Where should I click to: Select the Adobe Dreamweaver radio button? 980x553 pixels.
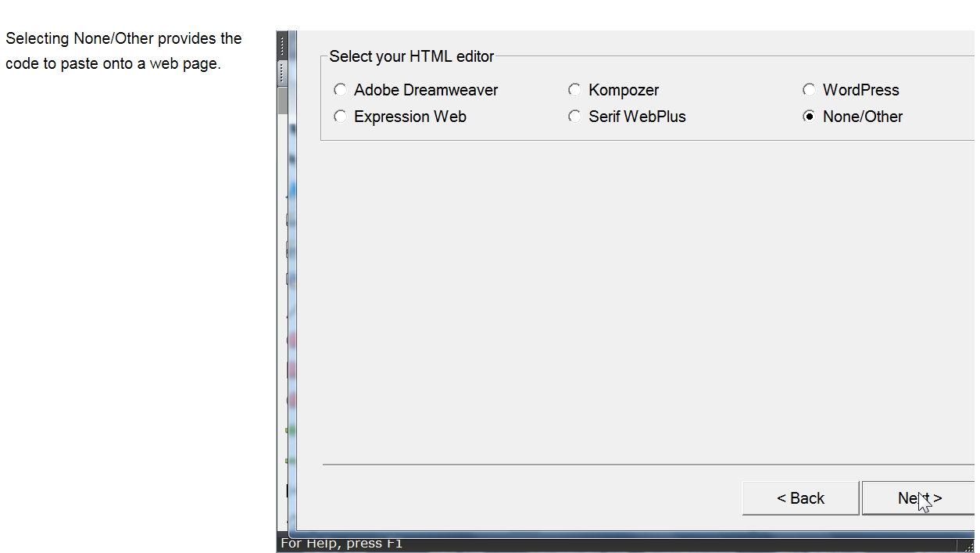[340, 90]
